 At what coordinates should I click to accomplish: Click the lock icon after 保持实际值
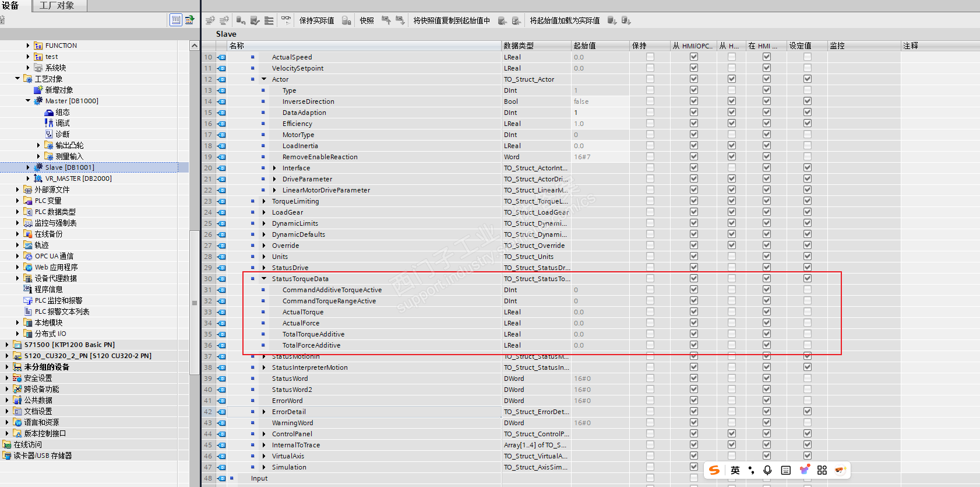tap(346, 20)
